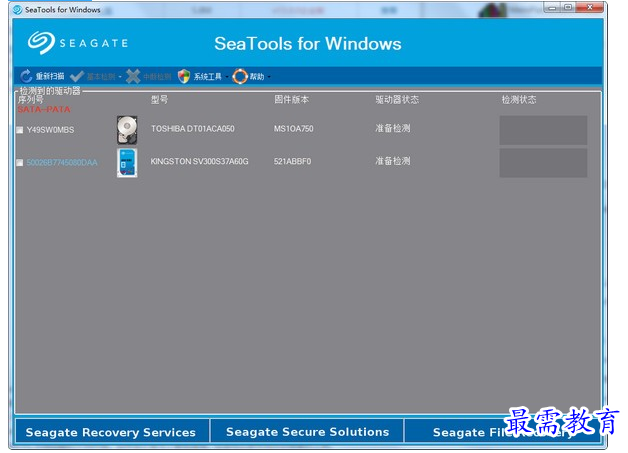The height and width of the screenshot is (453, 628).
Task: Click the KINGSTON SSD drive icon
Action: 127,163
